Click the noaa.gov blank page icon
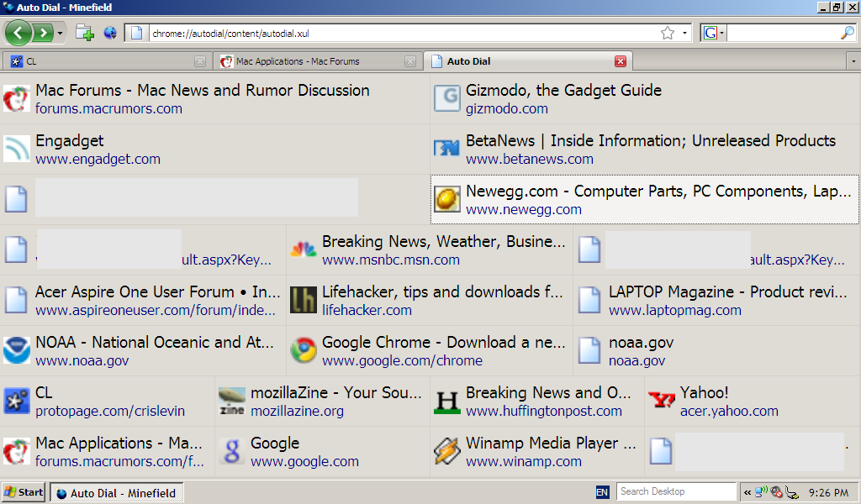This screenshot has width=861, height=504. (x=589, y=350)
